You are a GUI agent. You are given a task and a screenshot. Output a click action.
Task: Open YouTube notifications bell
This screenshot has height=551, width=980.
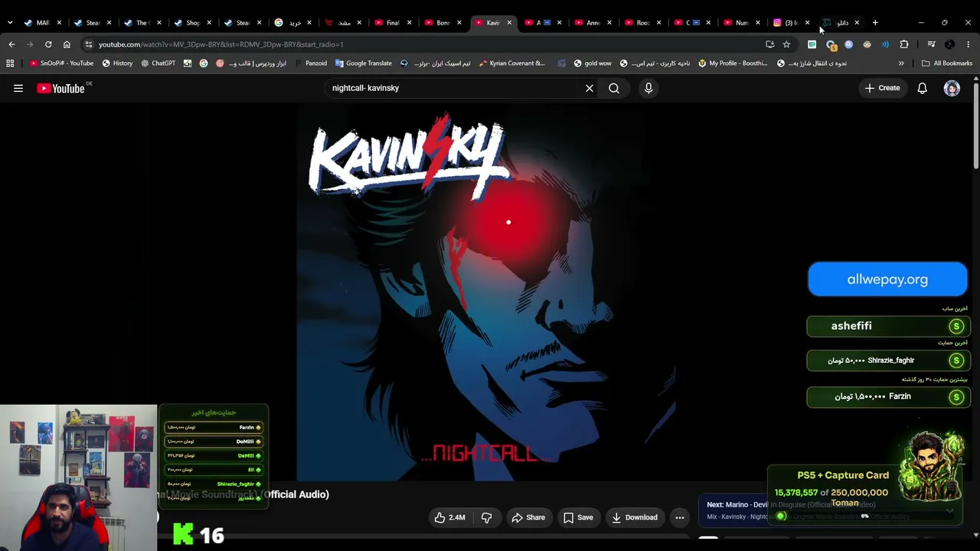click(923, 88)
